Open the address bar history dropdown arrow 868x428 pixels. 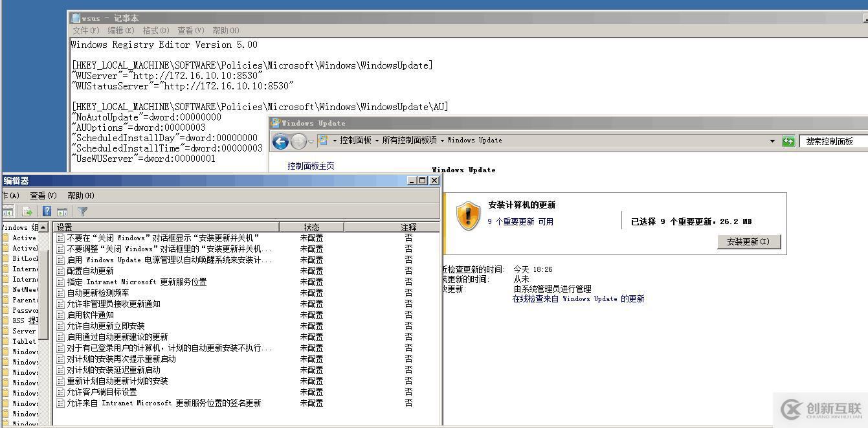(311, 141)
